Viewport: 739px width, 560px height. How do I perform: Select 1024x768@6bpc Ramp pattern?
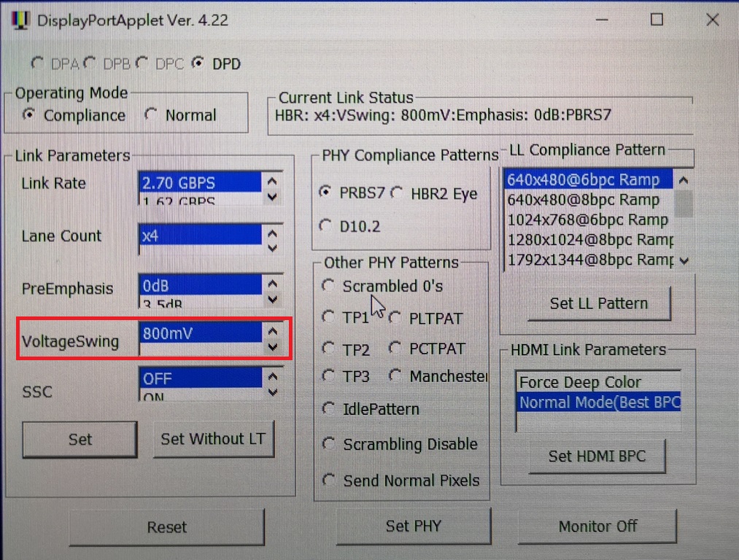pos(589,219)
